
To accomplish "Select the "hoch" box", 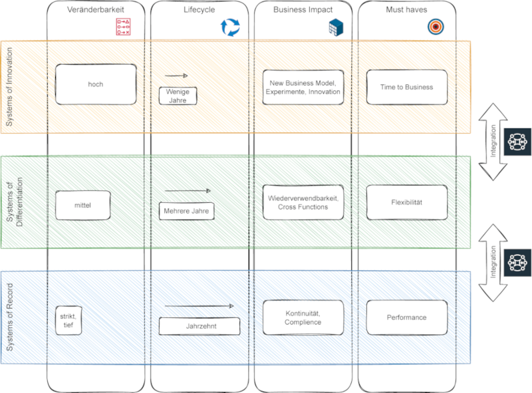I will pyautogui.click(x=96, y=84).
